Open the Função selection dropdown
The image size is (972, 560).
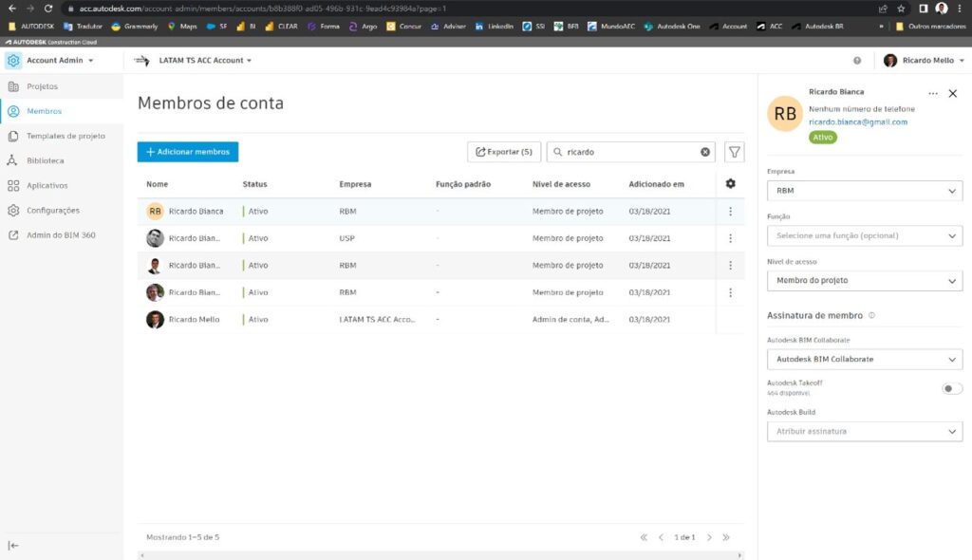[865, 235]
